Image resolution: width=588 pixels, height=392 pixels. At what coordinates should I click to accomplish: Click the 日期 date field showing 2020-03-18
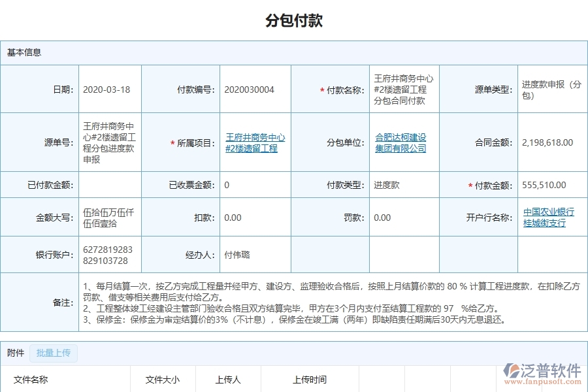point(108,90)
